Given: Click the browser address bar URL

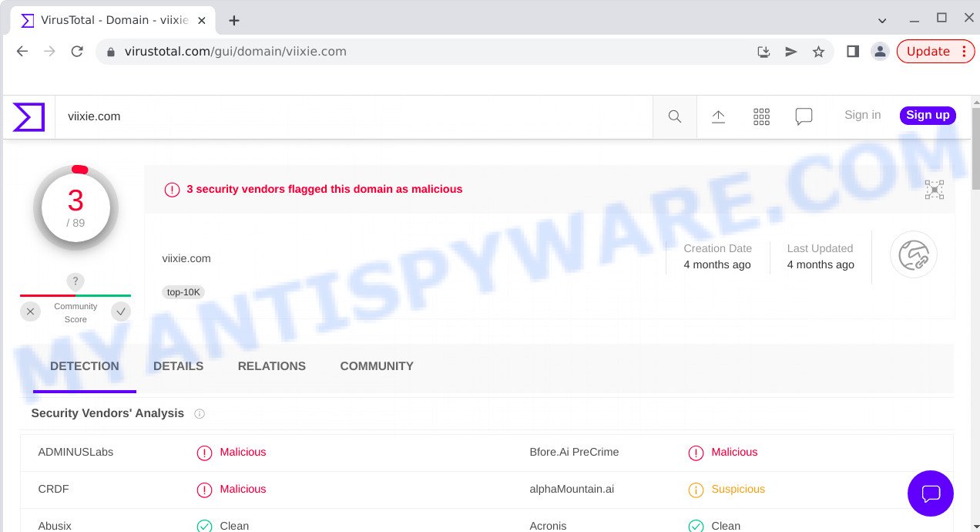Looking at the screenshot, I should click(236, 52).
